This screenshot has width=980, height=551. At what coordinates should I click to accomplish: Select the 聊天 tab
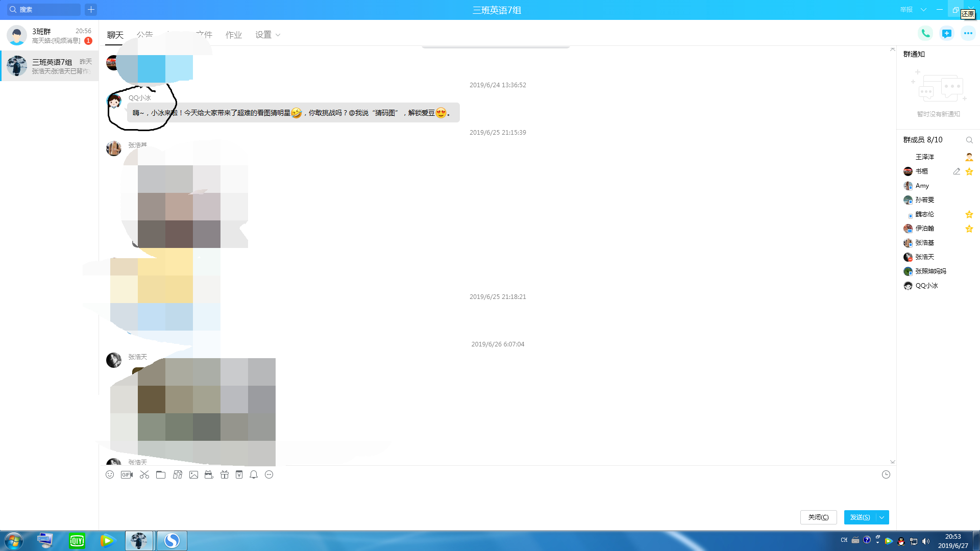(115, 35)
